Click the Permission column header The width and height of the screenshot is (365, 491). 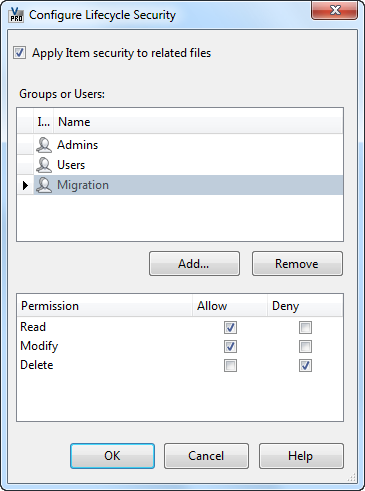click(x=104, y=306)
